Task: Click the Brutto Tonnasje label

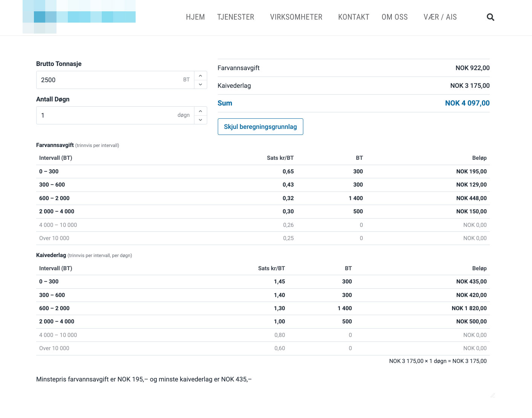Action: [59, 64]
